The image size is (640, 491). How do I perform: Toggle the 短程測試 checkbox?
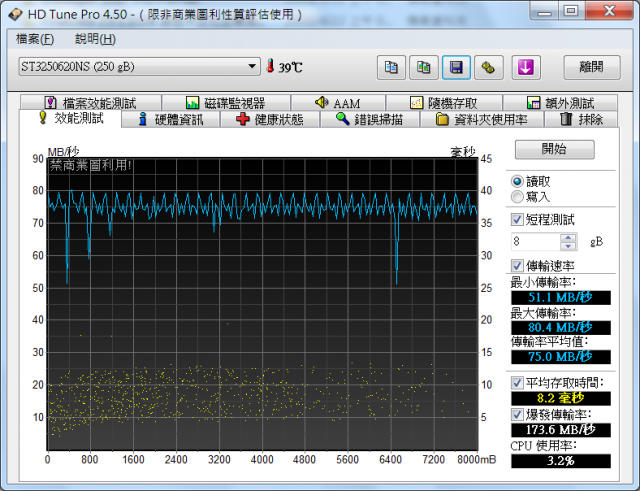(x=517, y=220)
